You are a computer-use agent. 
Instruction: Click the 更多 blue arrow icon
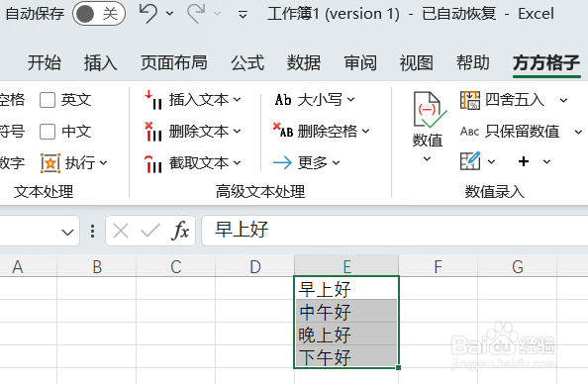click(x=282, y=162)
